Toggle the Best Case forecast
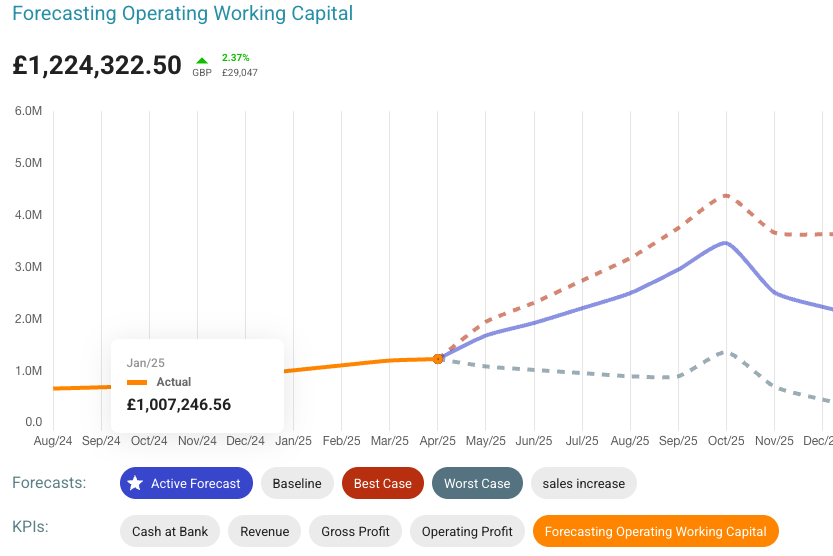Screen dimensions: 833x556 coord(382,483)
